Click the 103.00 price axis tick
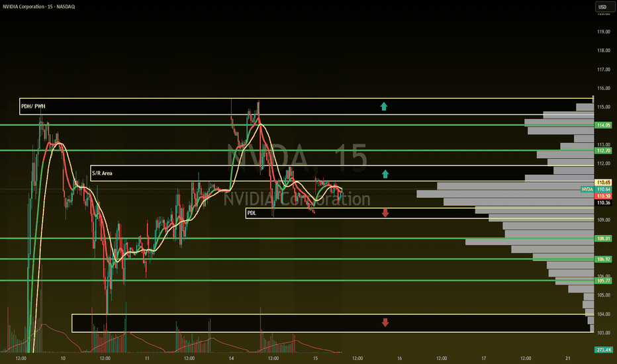This screenshot has width=617, height=364. pos(604,333)
